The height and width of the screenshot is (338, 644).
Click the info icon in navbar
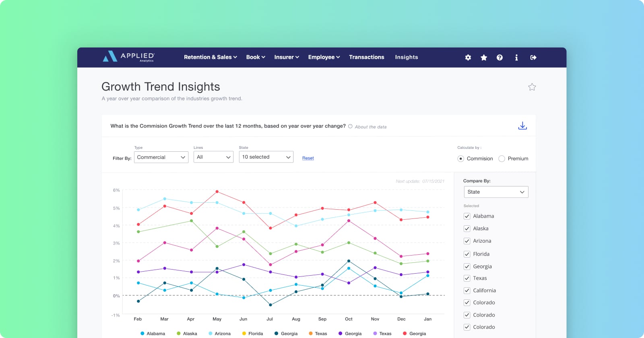[x=516, y=58]
